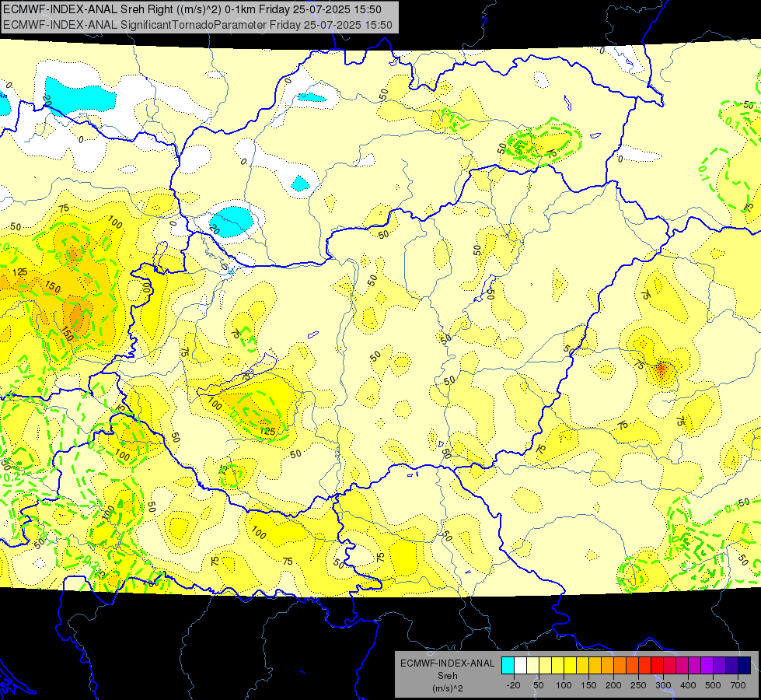Click the legend's 400 tick label
The image size is (761, 700).
(x=688, y=685)
